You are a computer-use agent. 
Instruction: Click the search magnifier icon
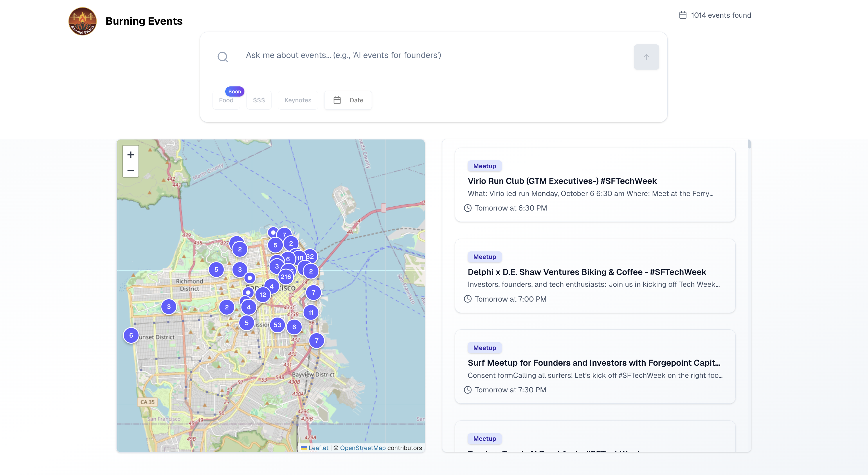click(x=222, y=57)
